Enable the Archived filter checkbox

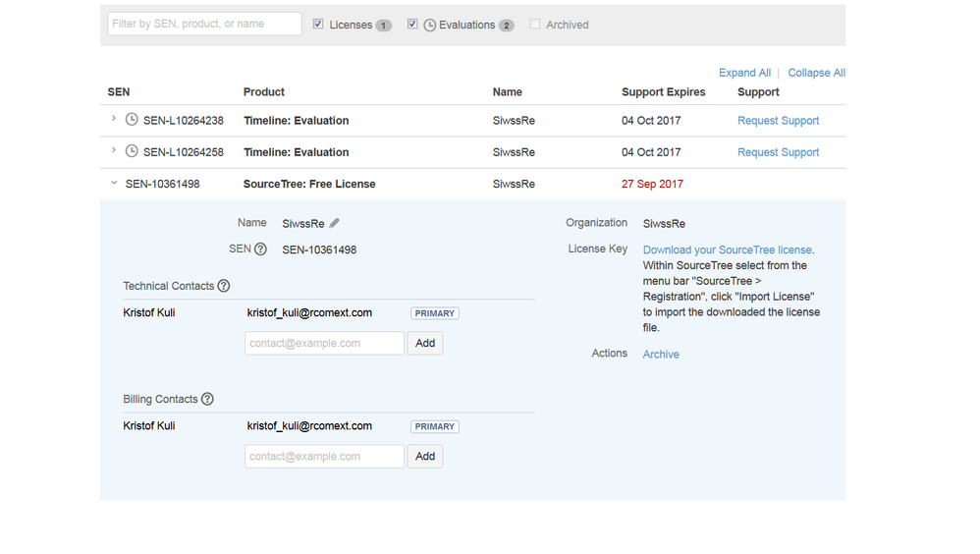click(x=535, y=24)
